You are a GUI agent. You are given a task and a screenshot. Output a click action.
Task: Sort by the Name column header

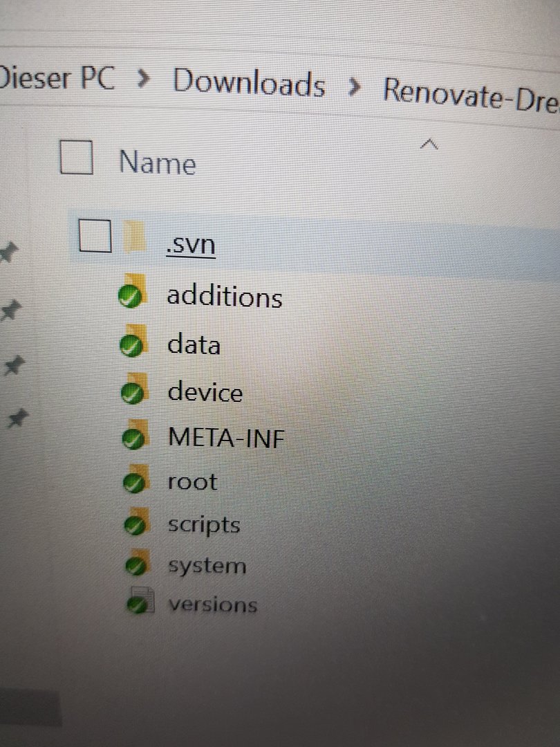(x=157, y=162)
